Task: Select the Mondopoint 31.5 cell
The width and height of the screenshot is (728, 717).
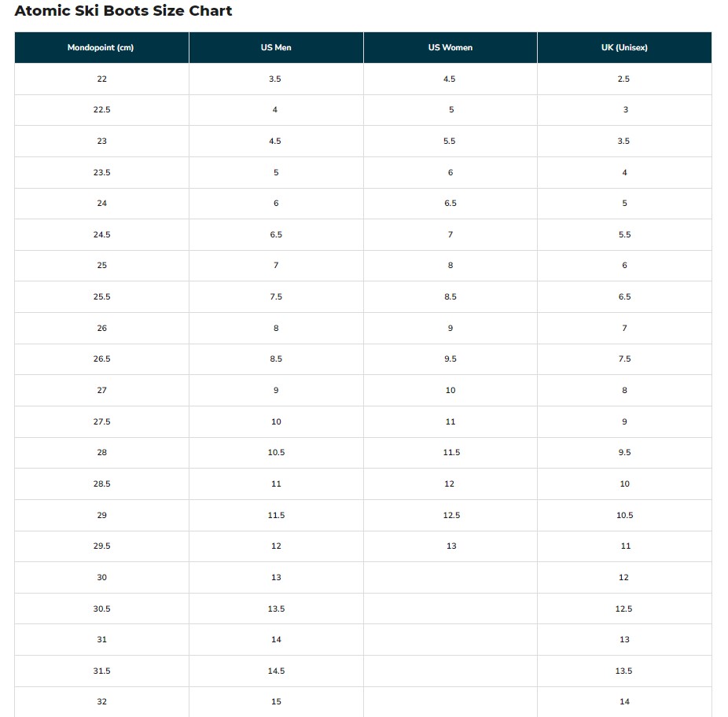Action: coord(101,671)
